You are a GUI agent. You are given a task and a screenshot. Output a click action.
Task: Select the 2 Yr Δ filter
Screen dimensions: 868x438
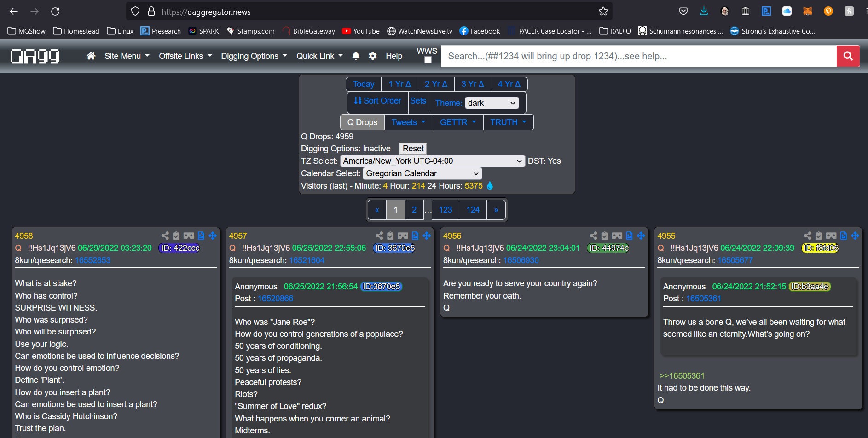tap(436, 84)
